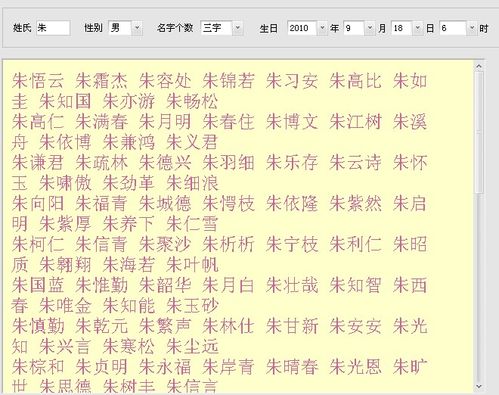Screen dimensions: 499x395
Task: Click the name 朱向阳
Action: click(x=38, y=203)
